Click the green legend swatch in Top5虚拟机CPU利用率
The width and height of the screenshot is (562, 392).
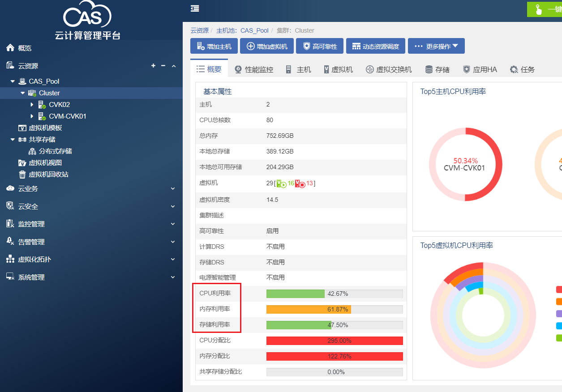coord(559,338)
